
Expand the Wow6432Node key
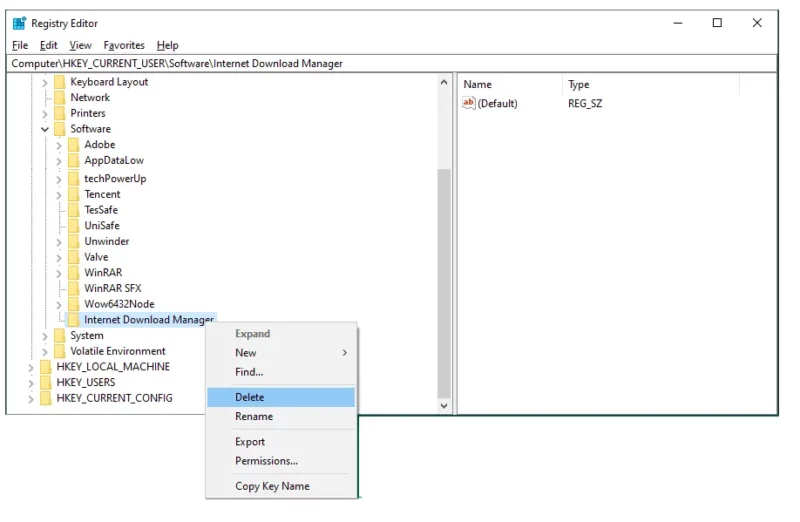tap(59, 305)
